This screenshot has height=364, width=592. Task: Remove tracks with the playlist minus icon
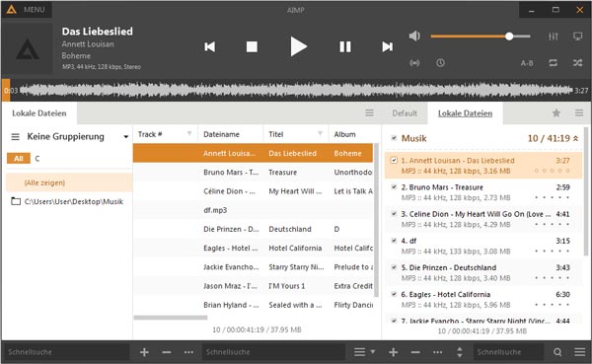point(415,352)
